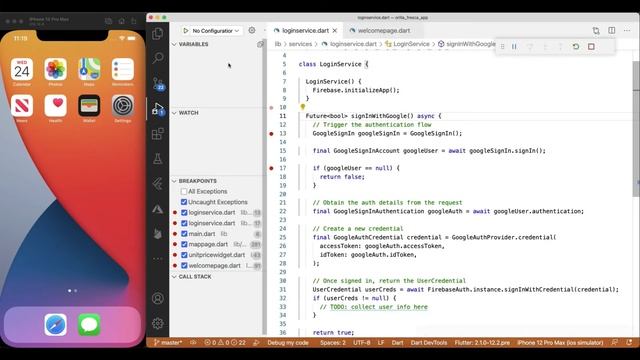The height and width of the screenshot is (360, 640).
Task: Open Settings app on the simulator
Action: coord(123,106)
